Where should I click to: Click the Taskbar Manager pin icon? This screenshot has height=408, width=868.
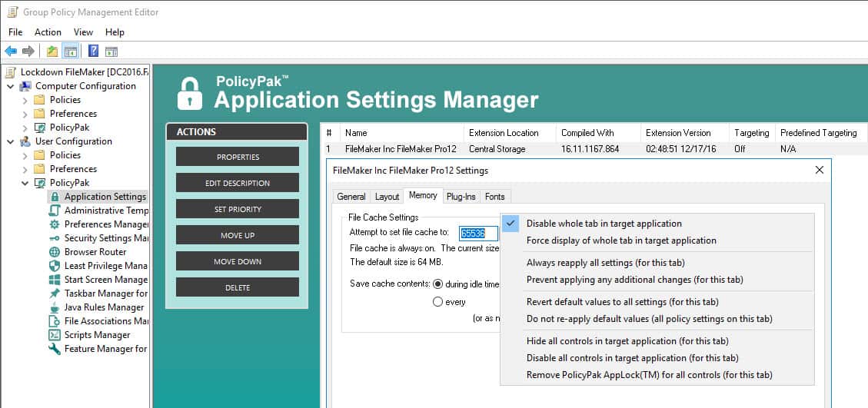tap(55, 294)
